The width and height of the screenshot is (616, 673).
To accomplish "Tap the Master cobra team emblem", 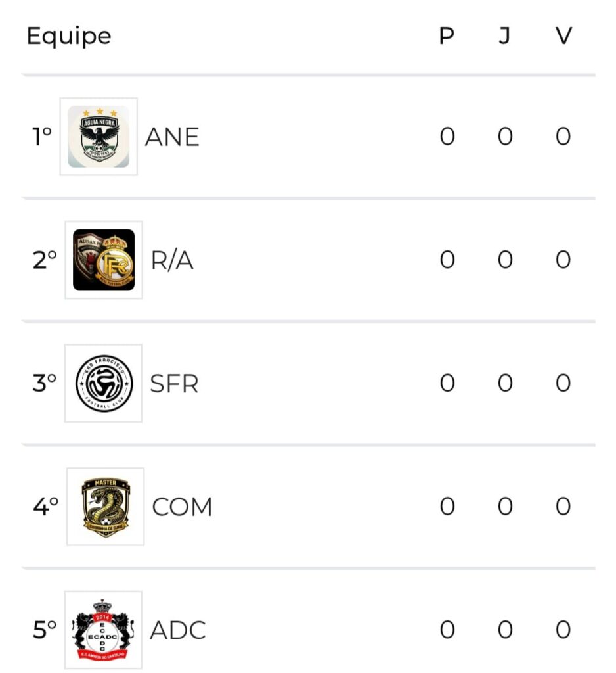I will [106, 506].
